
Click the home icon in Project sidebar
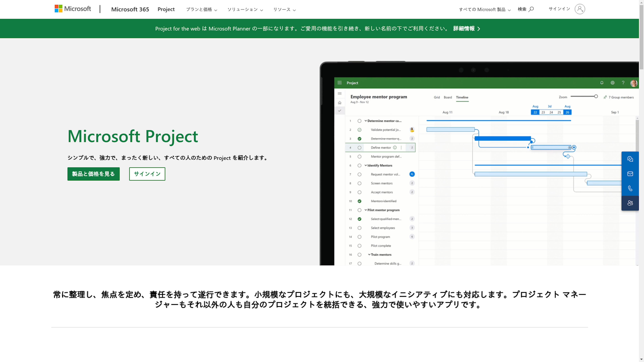[339, 103]
